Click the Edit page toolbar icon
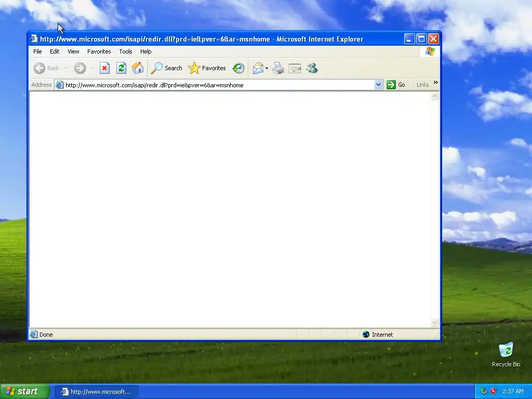This screenshot has height=399, width=532. (x=295, y=69)
